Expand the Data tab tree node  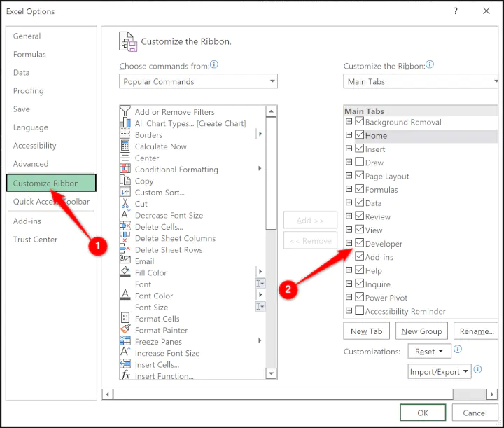(349, 202)
